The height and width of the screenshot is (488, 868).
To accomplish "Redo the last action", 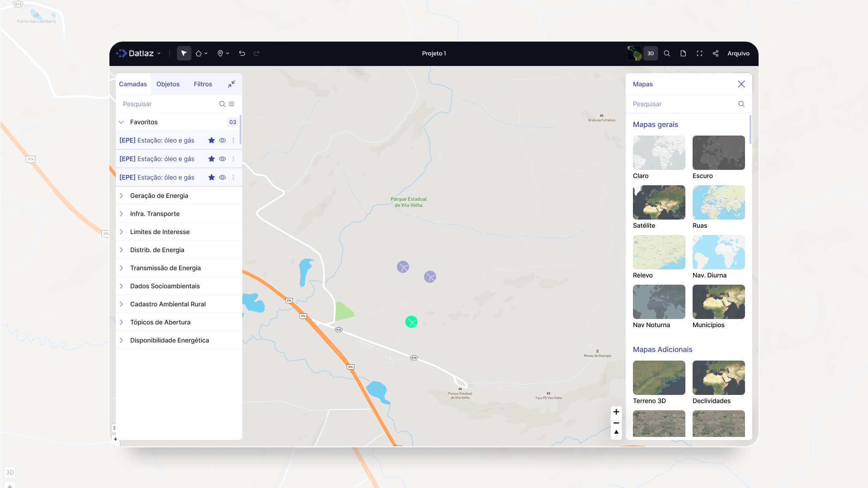I will point(256,53).
